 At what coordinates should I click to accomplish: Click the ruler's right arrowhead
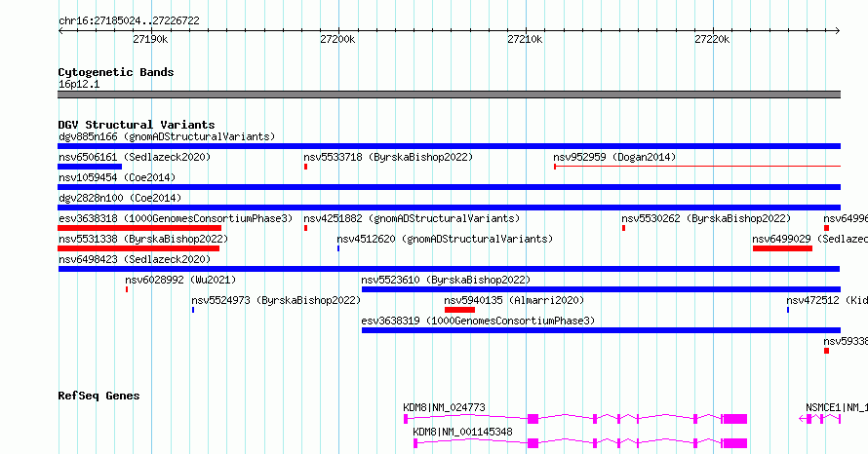click(x=838, y=31)
